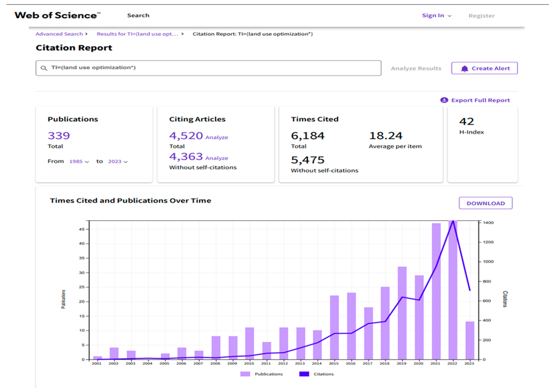The width and height of the screenshot is (553, 392).
Task: Expand the Sign In dropdown
Action: click(x=436, y=16)
